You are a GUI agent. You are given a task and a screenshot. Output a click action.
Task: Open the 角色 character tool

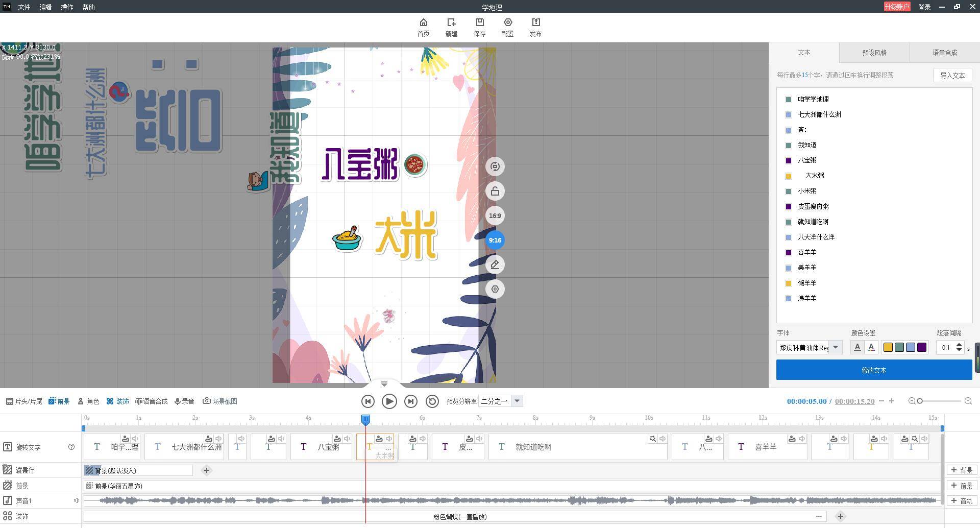(88, 401)
